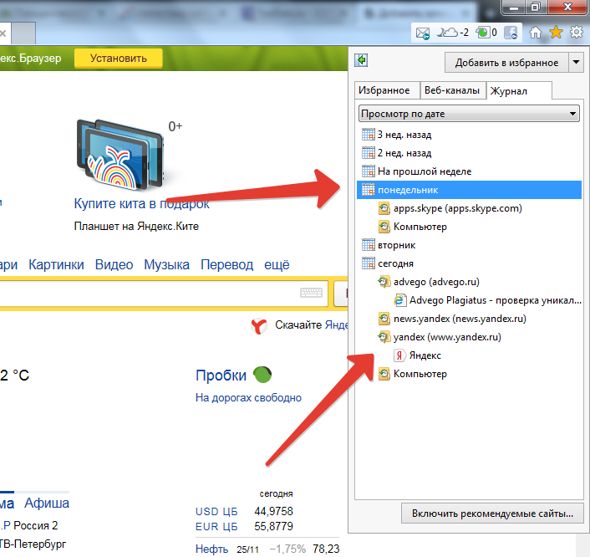
Task: Open the ещё more-services menu
Action: tap(277, 265)
